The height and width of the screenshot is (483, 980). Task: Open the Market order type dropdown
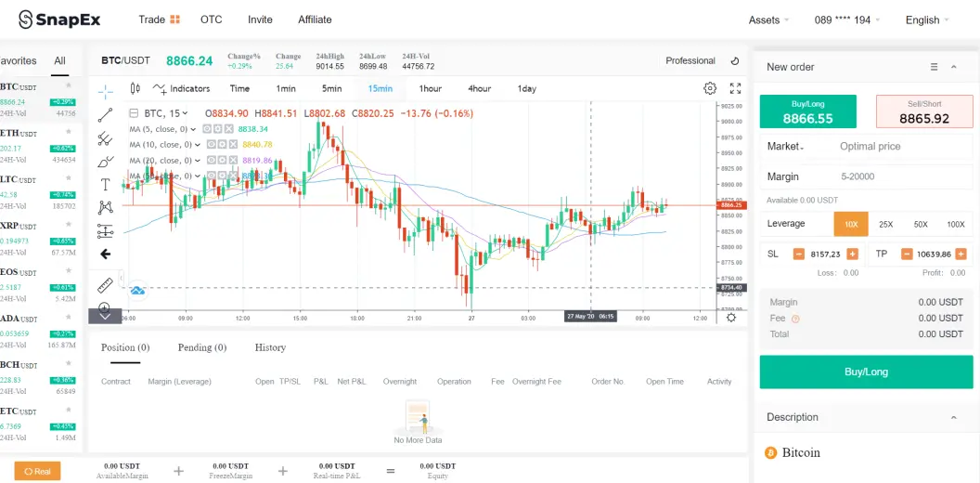click(x=786, y=147)
